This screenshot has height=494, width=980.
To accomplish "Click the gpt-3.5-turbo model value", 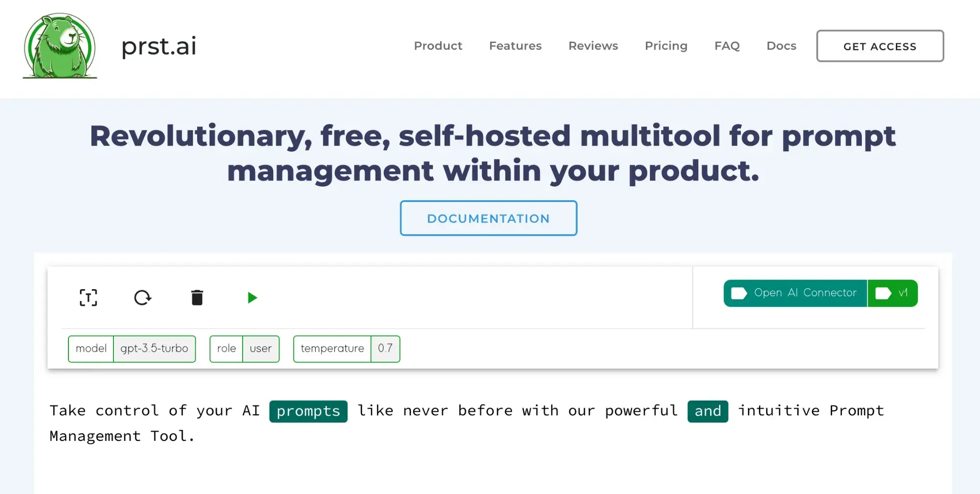I will click(154, 348).
